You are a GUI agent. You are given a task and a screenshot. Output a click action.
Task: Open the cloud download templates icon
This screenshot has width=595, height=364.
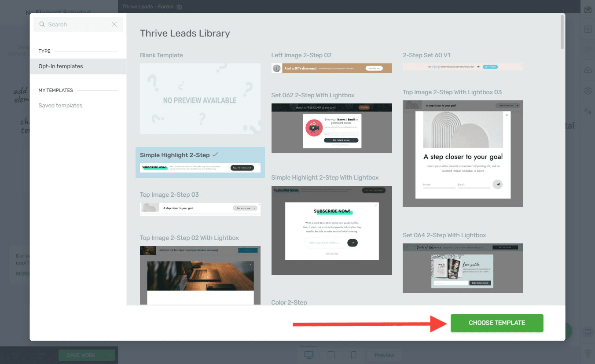[x=588, y=70]
